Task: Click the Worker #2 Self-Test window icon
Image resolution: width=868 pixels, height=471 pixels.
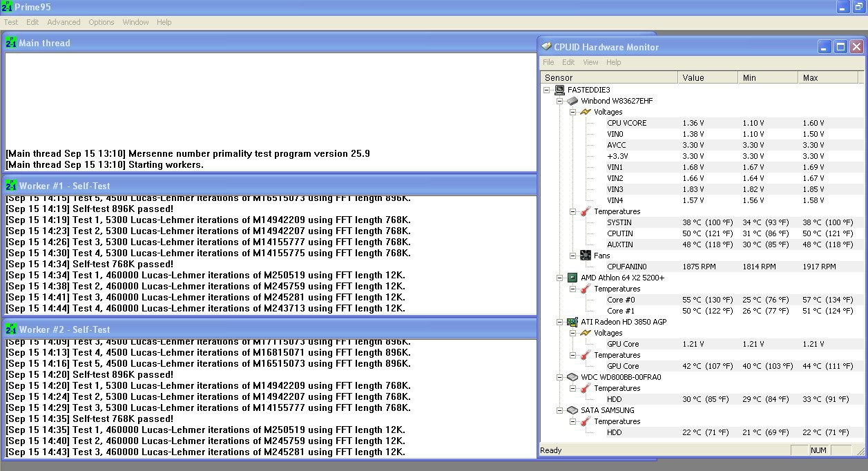Action: pos(10,329)
